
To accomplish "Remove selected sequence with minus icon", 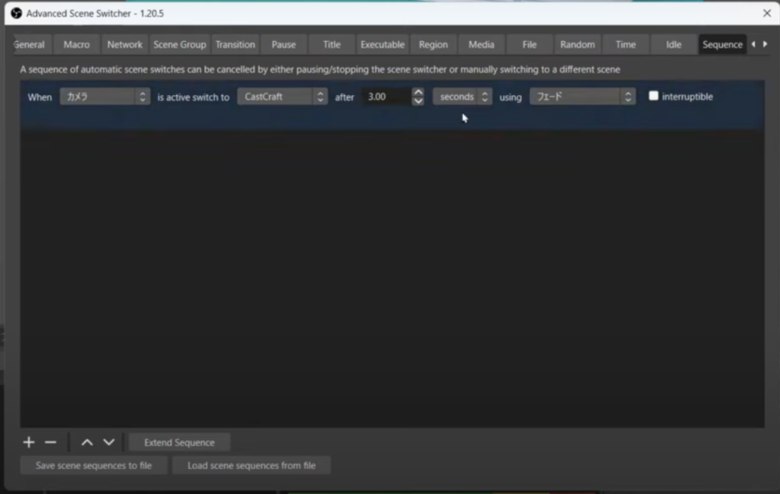I will (51, 442).
